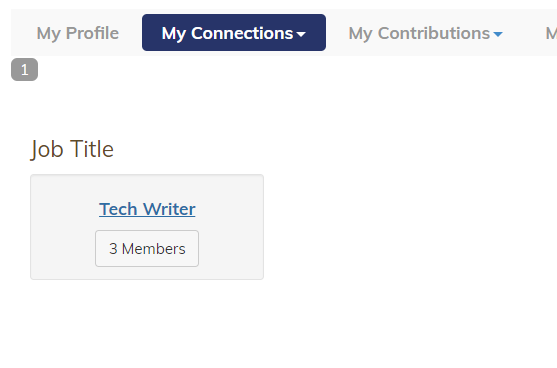Viewport: 557px width, 368px height.
Task: Click the word Members in the count button
Action: coord(153,249)
